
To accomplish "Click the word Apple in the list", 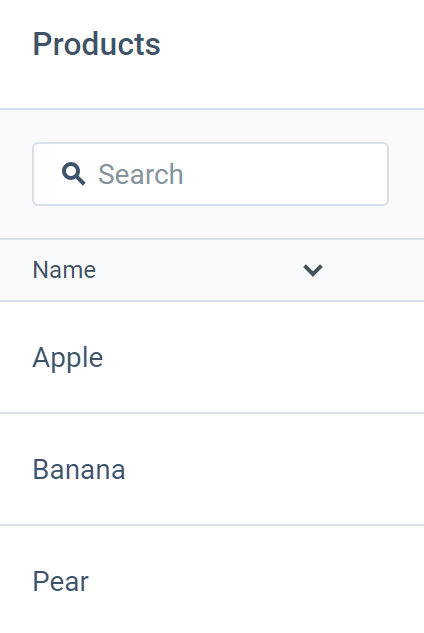I will (68, 358).
